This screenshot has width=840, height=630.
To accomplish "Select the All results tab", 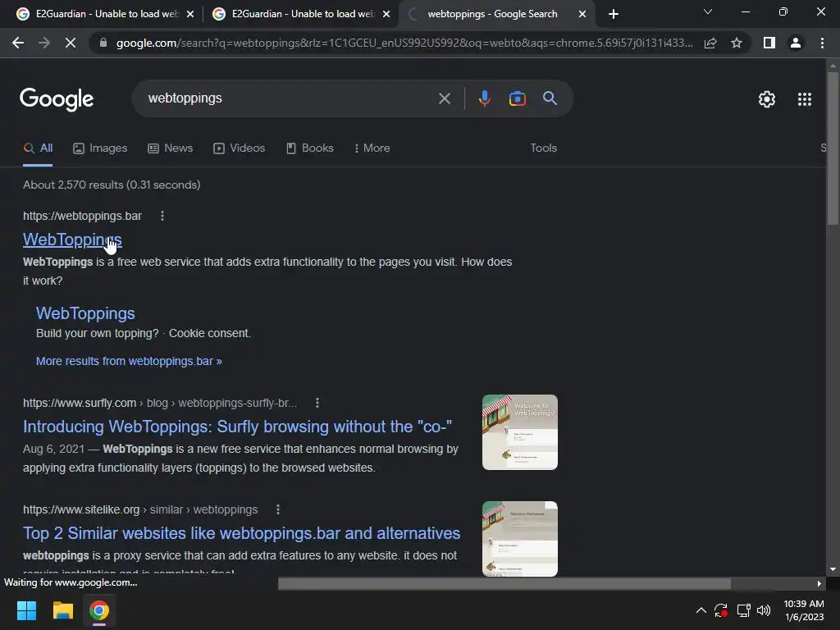I will 38,148.
